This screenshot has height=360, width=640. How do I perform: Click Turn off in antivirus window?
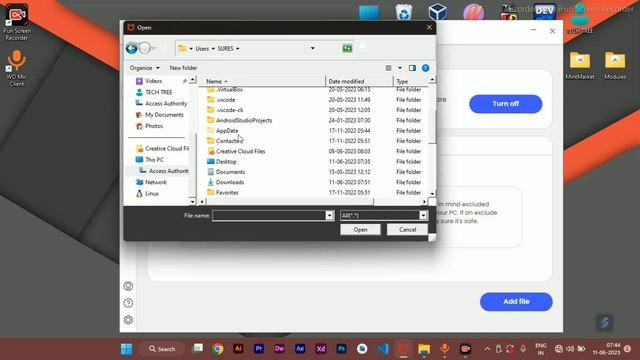506,104
